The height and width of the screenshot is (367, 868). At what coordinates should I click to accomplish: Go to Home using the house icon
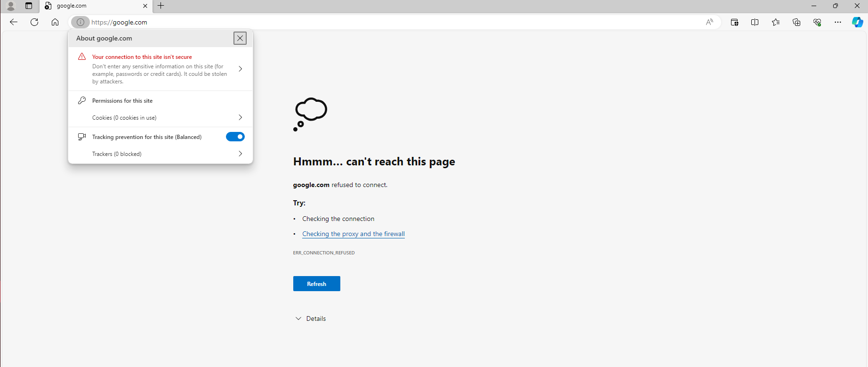55,22
